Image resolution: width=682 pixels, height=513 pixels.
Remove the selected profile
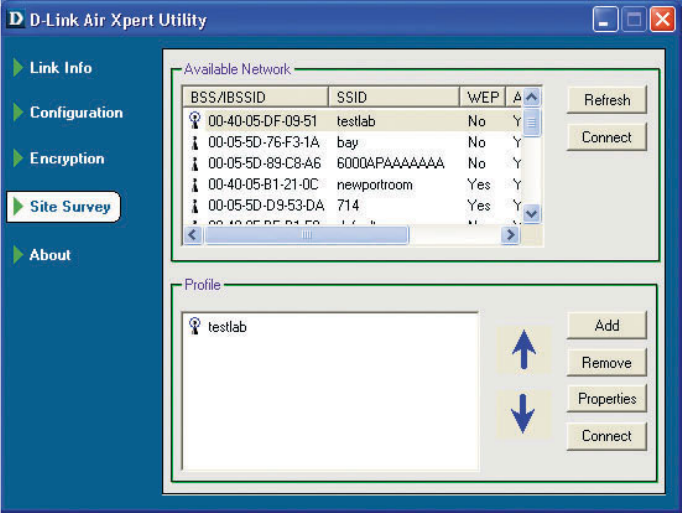[x=606, y=362]
